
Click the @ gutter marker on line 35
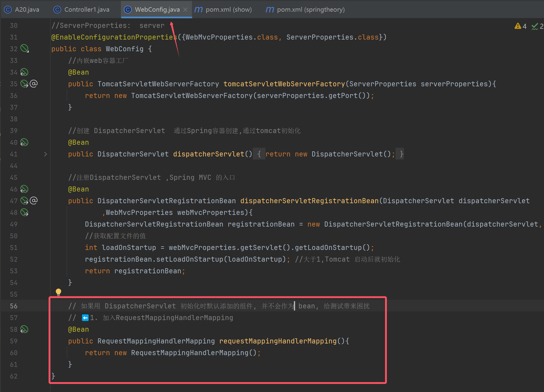34,83
